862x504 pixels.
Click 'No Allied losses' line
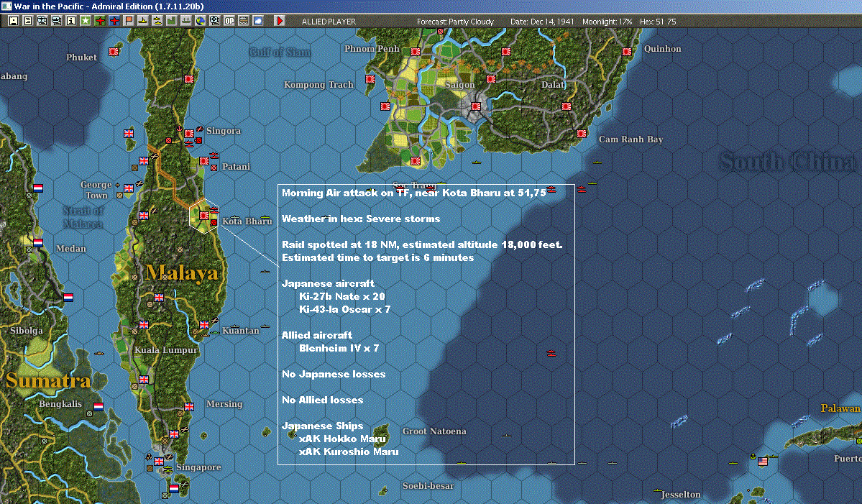coord(322,400)
